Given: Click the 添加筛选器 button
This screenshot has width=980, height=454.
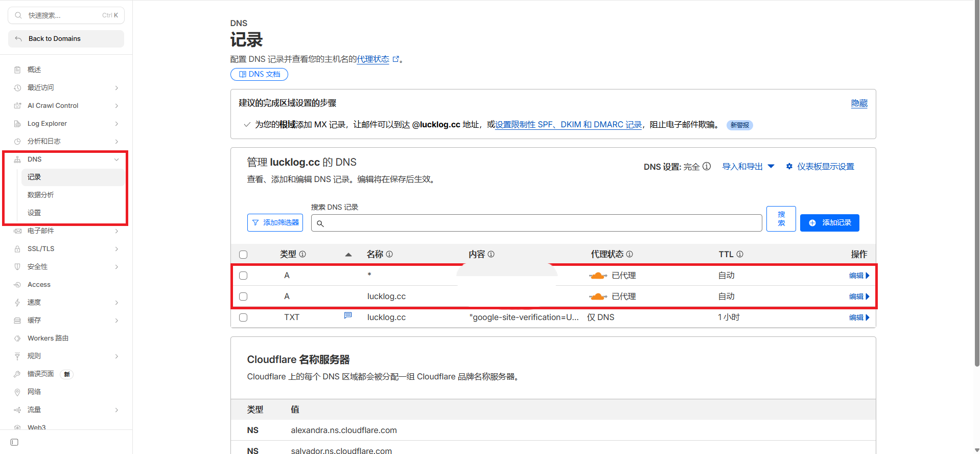Looking at the screenshot, I should [x=275, y=223].
